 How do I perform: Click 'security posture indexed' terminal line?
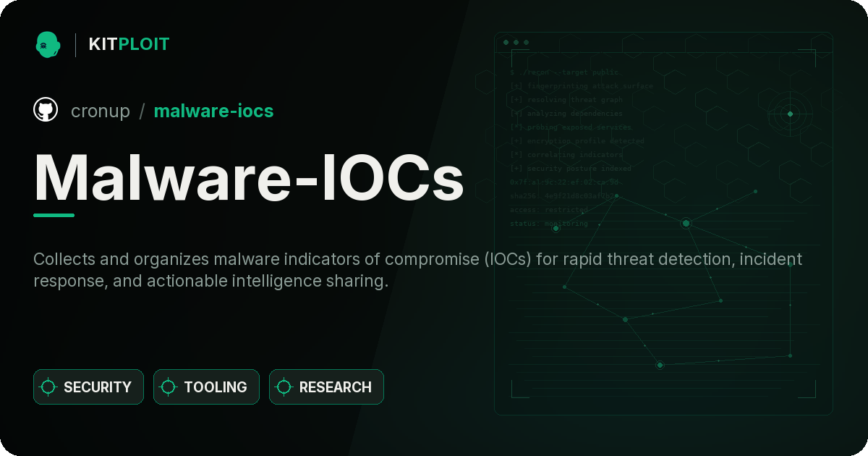570,169
